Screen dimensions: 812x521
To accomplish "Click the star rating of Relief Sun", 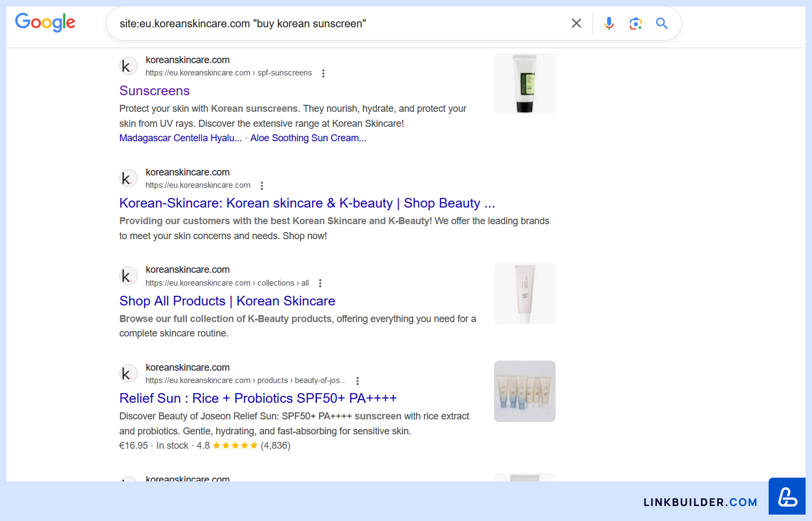I will pyautogui.click(x=235, y=446).
